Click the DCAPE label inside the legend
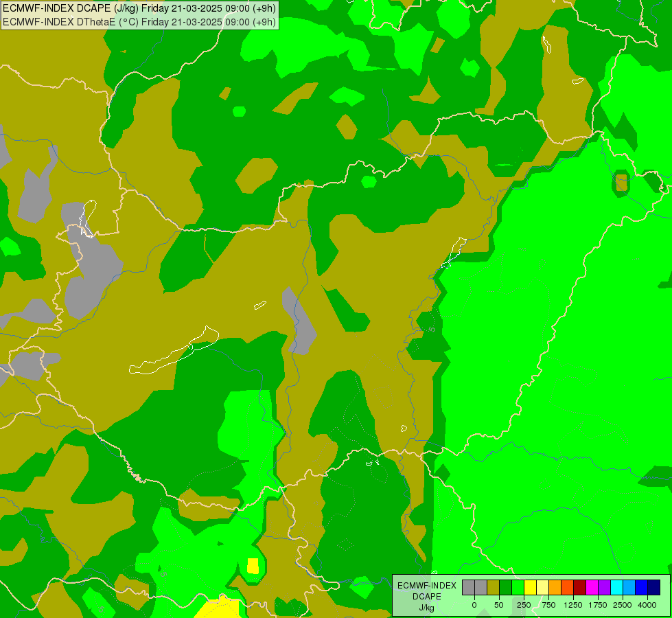This screenshot has height=618, width=672. [x=427, y=597]
